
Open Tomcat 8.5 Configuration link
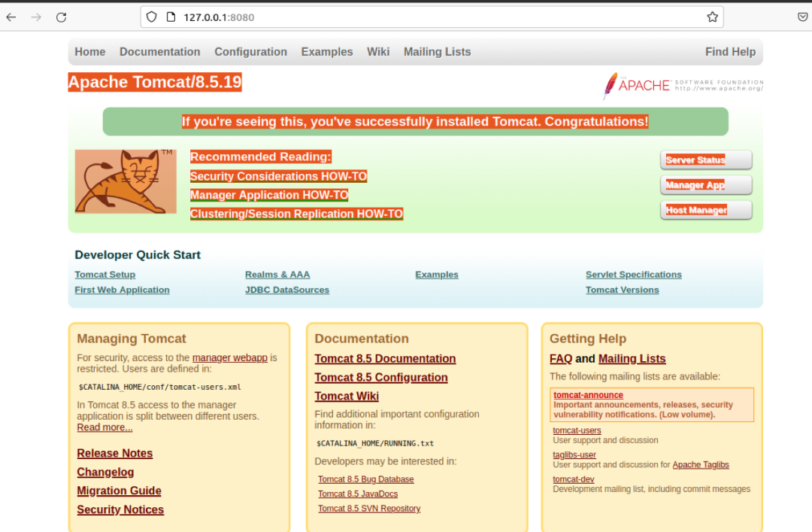[x=381, y=378]
